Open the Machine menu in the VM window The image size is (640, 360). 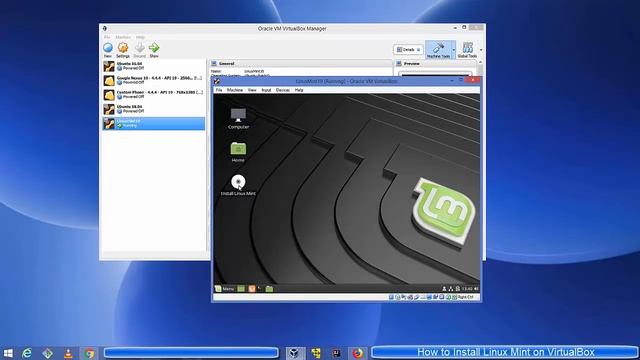[x=235, y=90]
